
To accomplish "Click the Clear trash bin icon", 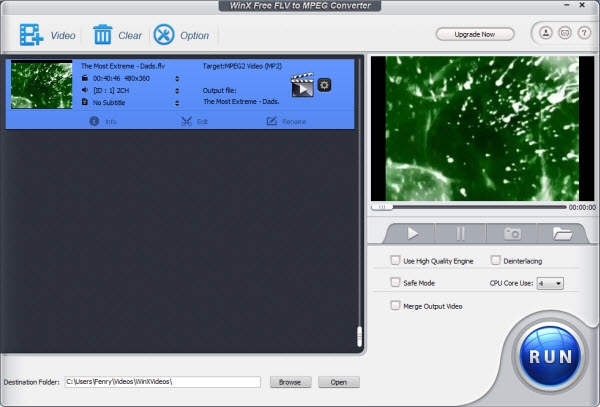I will [x=103, y=35].
